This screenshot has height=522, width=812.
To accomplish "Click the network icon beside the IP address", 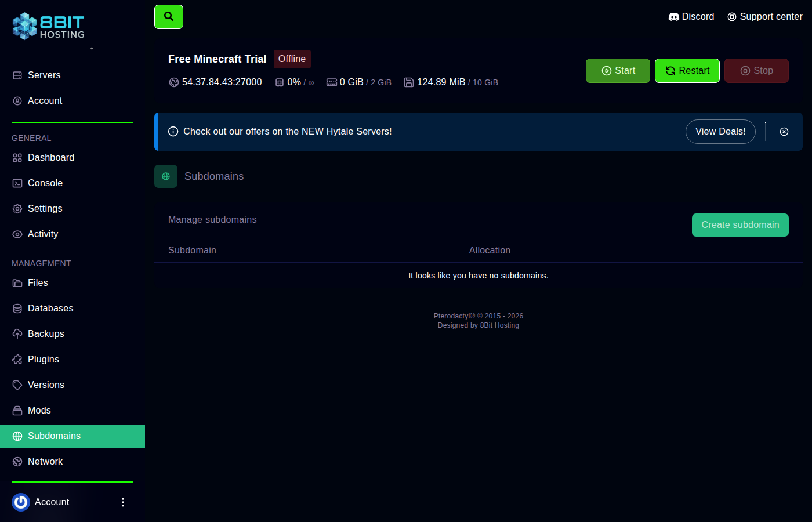I will click(x=174, y=82).
